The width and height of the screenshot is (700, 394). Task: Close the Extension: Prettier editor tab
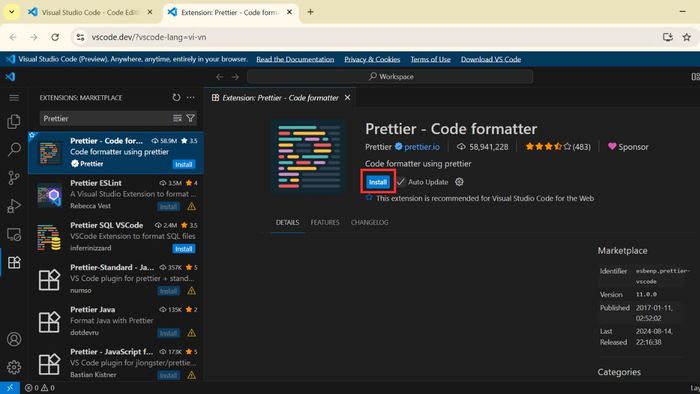[347, 98]
